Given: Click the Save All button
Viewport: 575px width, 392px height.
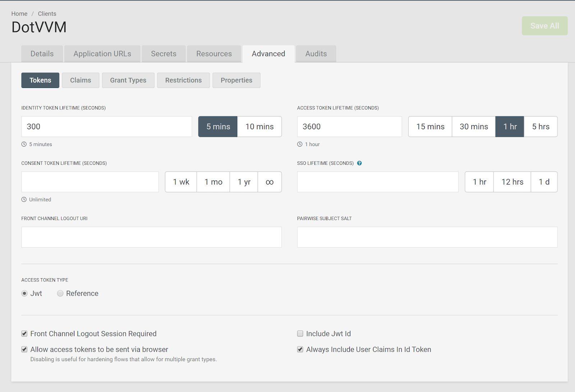Looking at the screenshot, I should click(x=545, y=26).
